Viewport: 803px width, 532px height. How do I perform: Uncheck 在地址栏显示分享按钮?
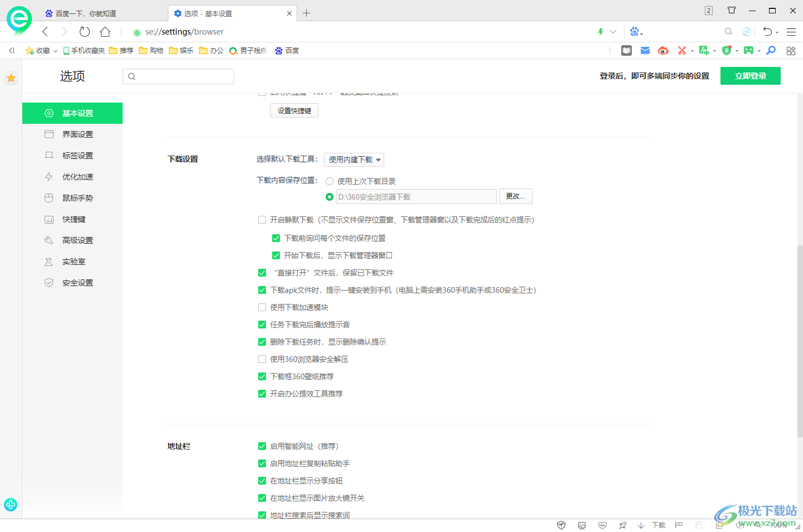coord(262,481)
